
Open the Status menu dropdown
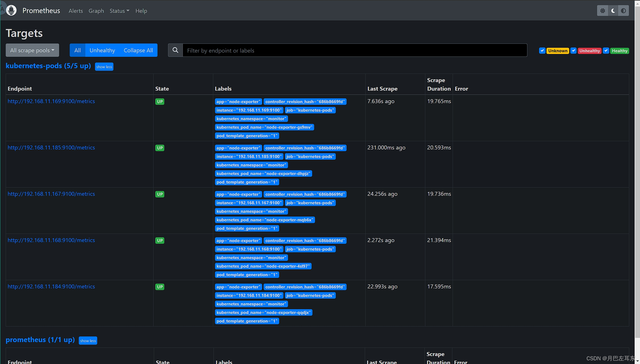pos(119,11)
